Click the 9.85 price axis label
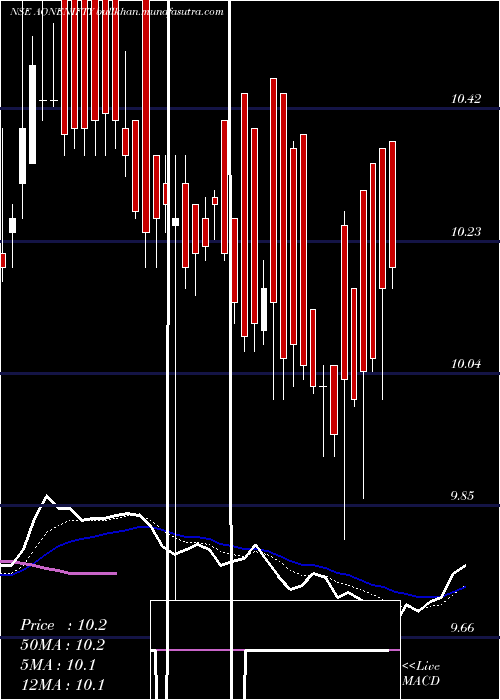The image size is (500, 700). [462, 496]
